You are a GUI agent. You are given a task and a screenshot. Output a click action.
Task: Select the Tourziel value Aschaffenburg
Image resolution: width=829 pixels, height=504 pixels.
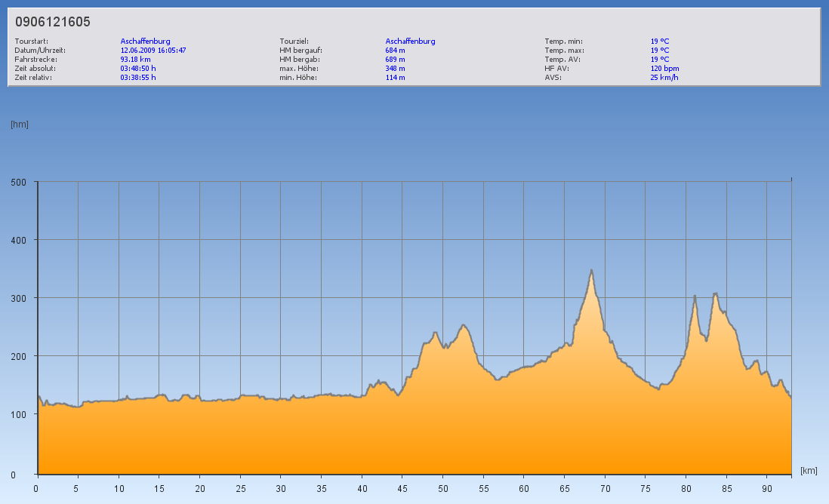(410, 41)
